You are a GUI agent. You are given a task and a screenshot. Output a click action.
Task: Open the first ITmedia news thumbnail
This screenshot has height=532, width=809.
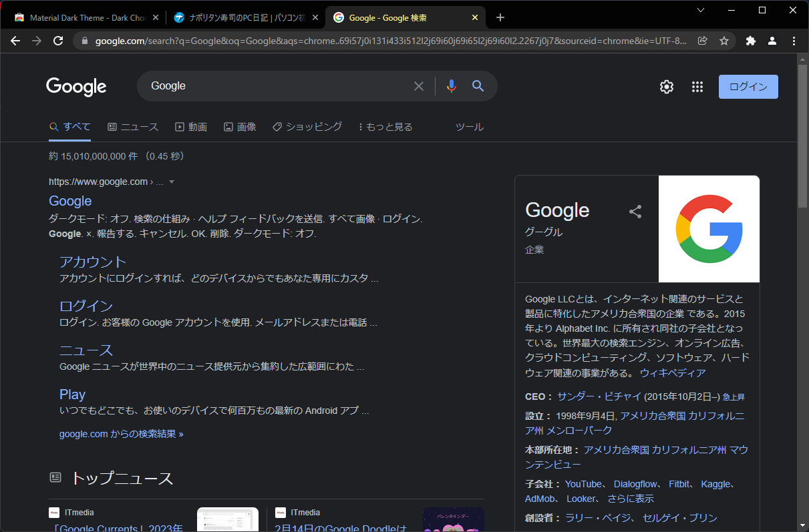click(x=228, y=519)
